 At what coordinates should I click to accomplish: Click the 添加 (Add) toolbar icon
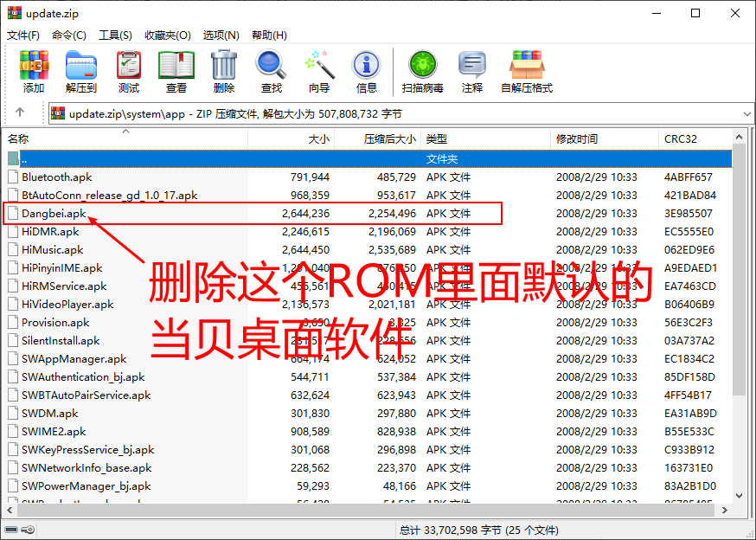(34, 65)
